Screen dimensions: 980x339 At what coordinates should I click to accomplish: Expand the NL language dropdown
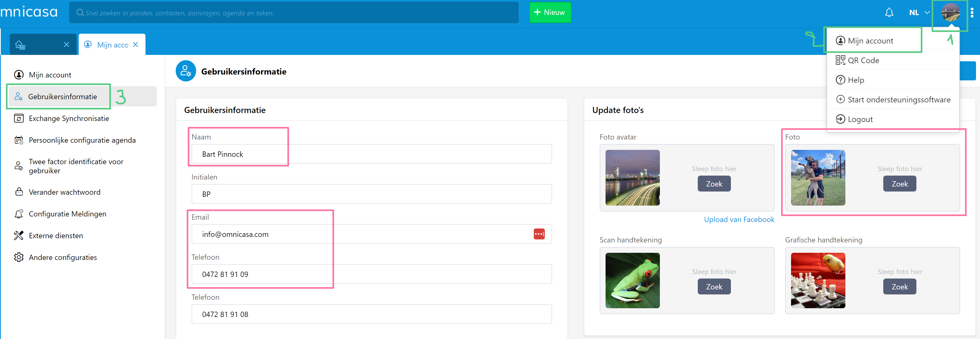[x=919, y=12]
